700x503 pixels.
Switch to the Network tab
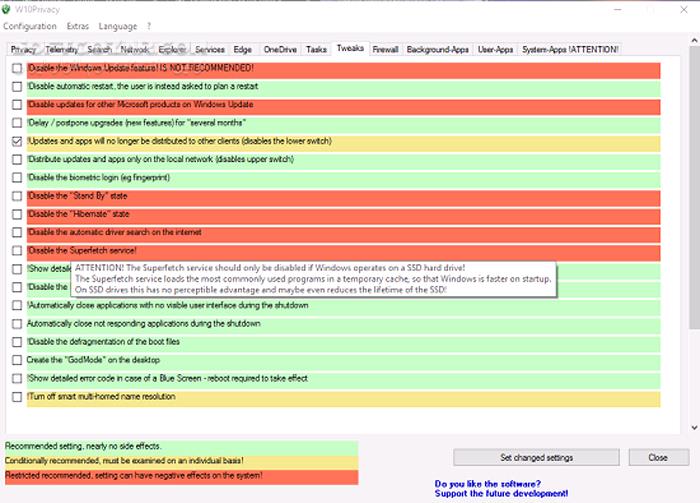click(x=134, y=50)
